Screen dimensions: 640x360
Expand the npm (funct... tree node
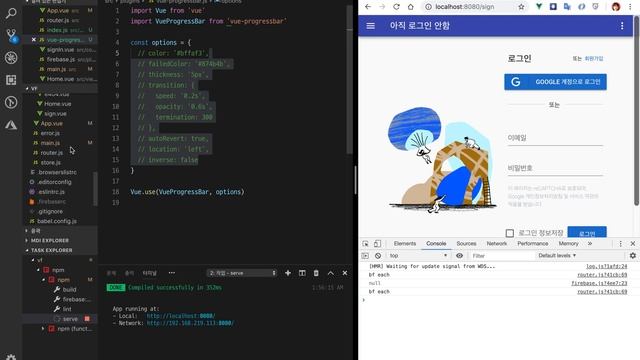(43, 329)
